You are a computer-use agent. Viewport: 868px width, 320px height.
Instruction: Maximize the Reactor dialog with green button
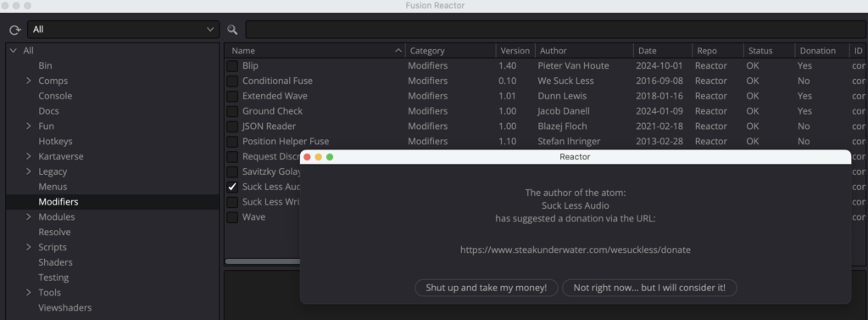[x=330, y=157]
